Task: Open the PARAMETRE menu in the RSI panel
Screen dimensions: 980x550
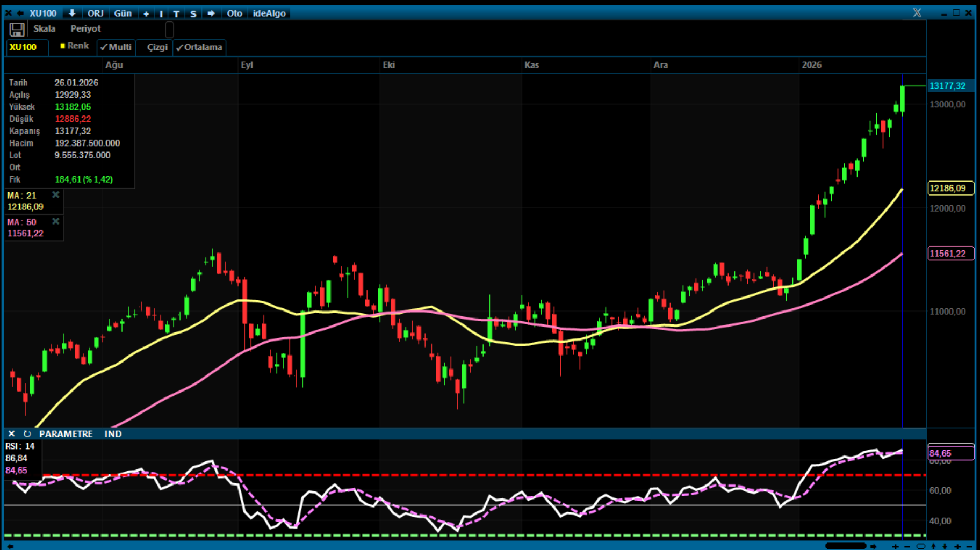Action: tap(66, 433)
